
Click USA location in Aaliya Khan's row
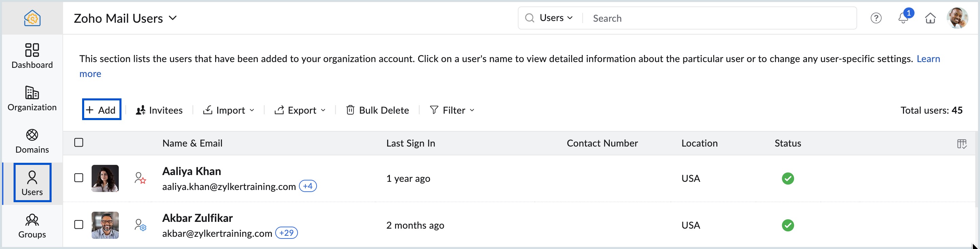(x=691, y=178)
